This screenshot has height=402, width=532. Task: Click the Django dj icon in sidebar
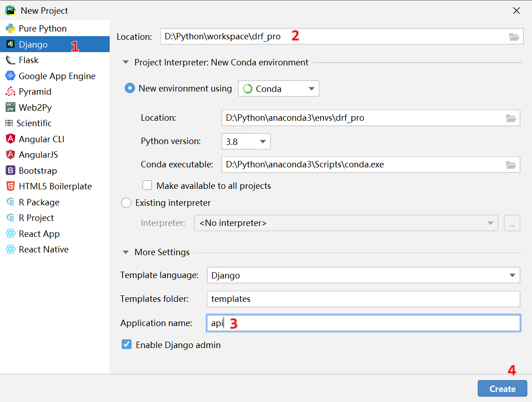[11, 44]
